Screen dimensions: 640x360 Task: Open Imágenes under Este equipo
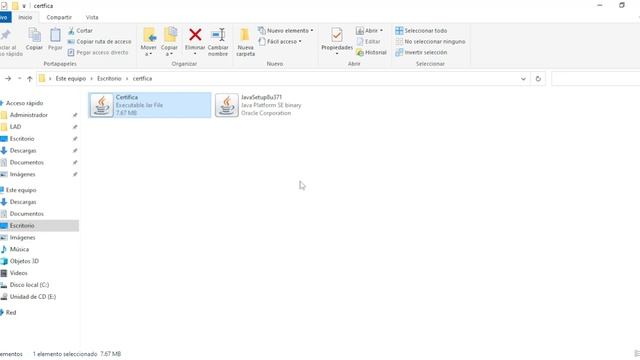[22, 238]
